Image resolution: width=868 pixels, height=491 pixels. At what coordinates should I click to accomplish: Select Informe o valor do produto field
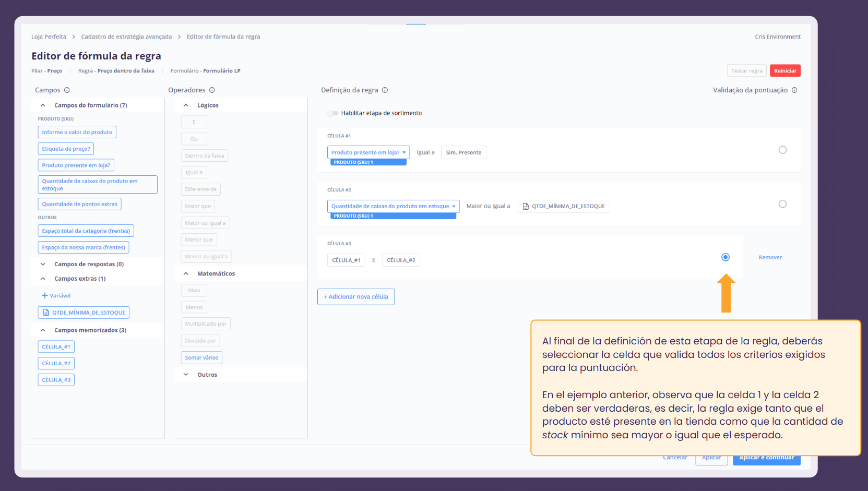pyautogui.click(x=77, y=132)
